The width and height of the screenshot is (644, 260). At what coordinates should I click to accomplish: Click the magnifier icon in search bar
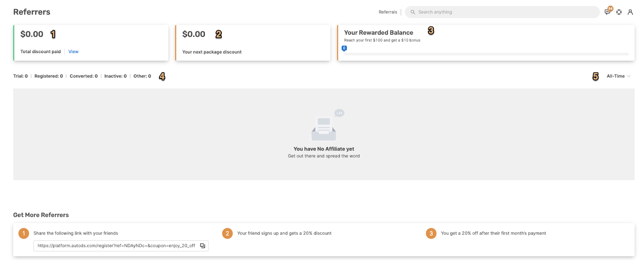(x=413, y=12)
